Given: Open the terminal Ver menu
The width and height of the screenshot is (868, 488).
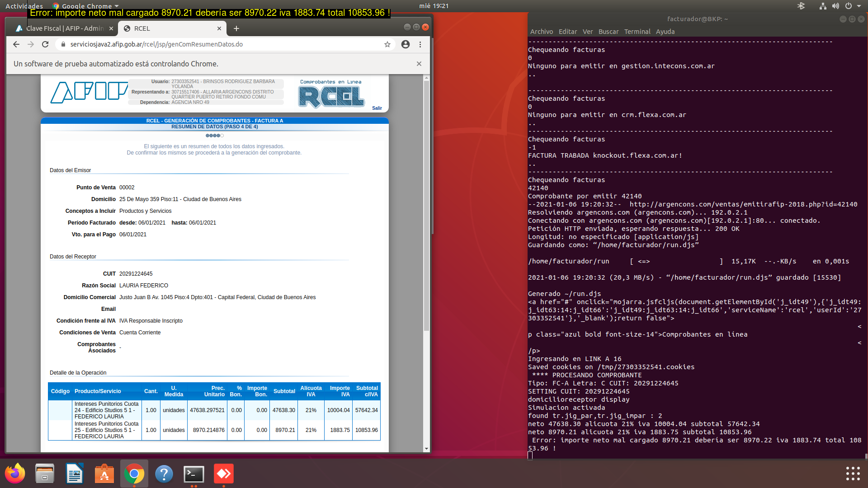Looking at the screenshot, I should coord(588,32).
